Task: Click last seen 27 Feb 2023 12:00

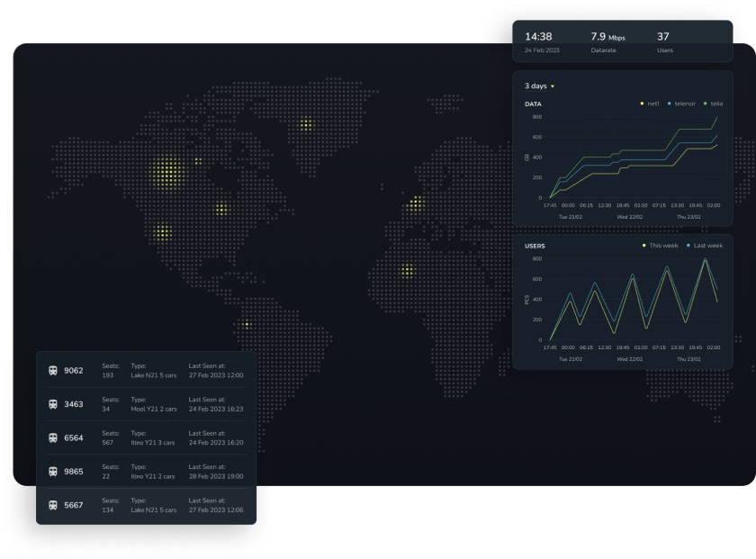Action: tap(216, 375)
